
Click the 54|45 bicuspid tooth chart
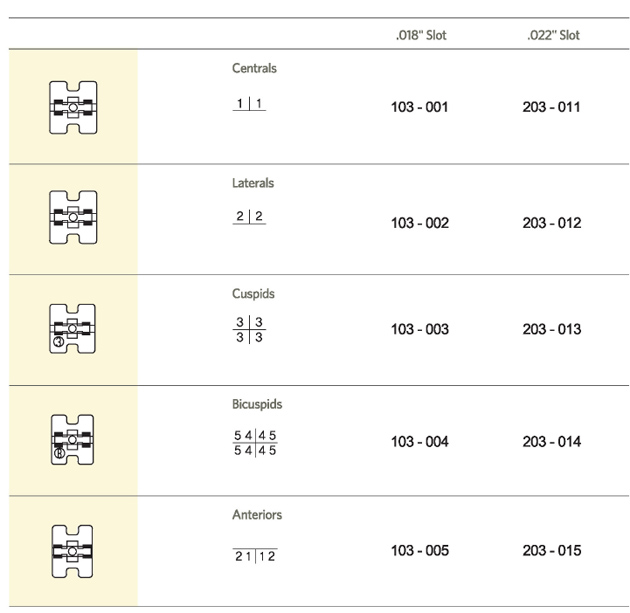[255, 443]
